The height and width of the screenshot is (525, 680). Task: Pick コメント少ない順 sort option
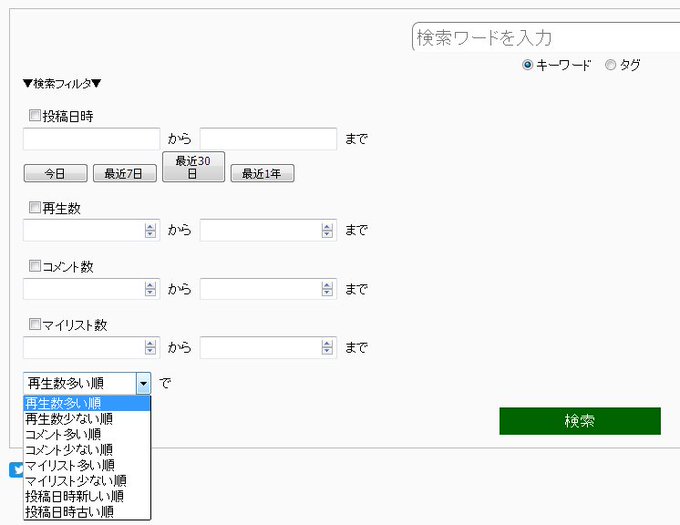tap(87, 450)
